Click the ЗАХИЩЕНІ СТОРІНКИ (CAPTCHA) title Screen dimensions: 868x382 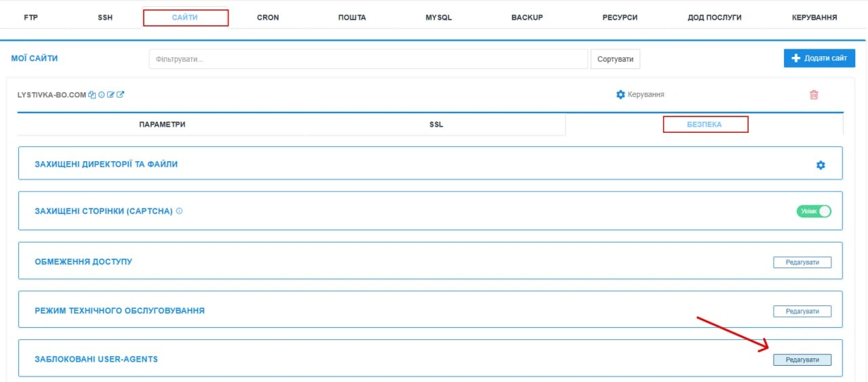[104, 211]
